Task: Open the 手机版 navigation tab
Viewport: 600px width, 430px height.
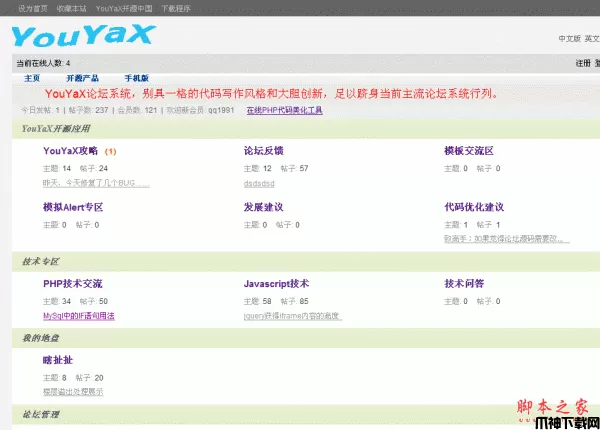Action: click(x=137, y=78)
